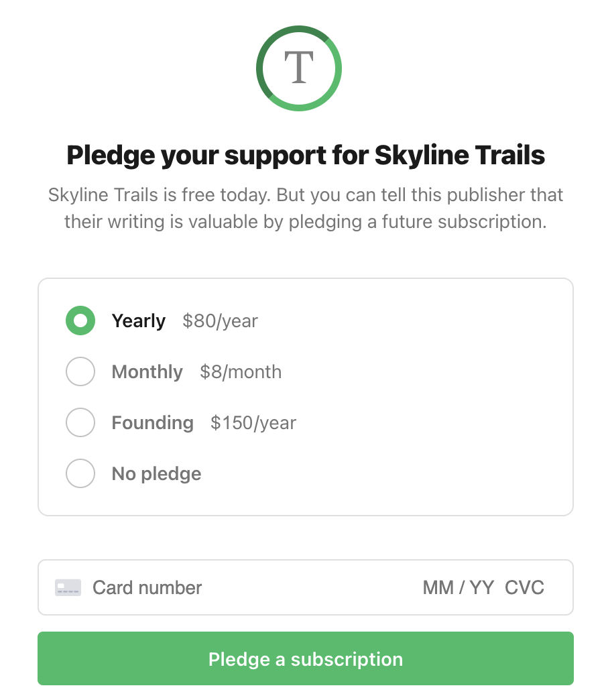The height and width of the screenshot is (700, 606).
Task: Click the $150/year price text
Action: 253,423
